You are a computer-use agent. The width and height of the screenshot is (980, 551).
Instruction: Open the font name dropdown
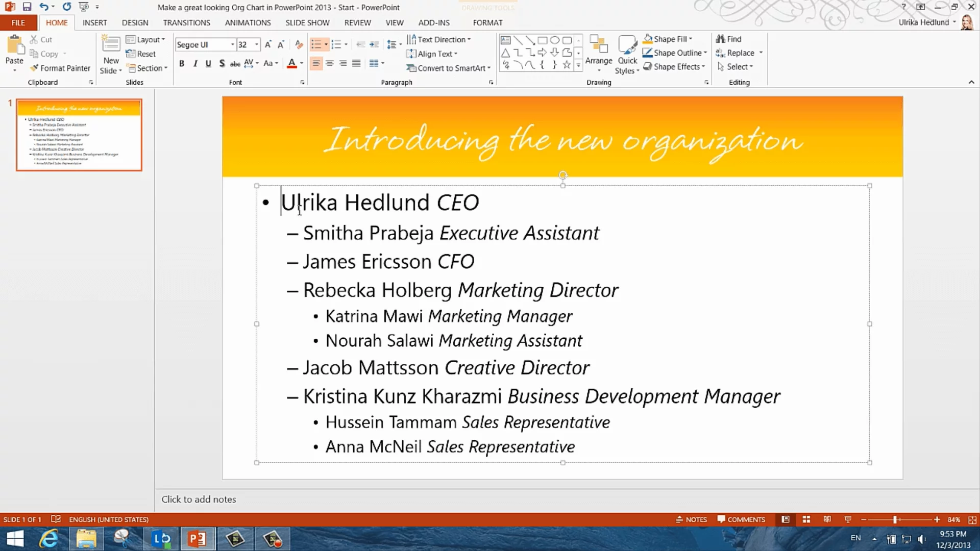(232, 45)
